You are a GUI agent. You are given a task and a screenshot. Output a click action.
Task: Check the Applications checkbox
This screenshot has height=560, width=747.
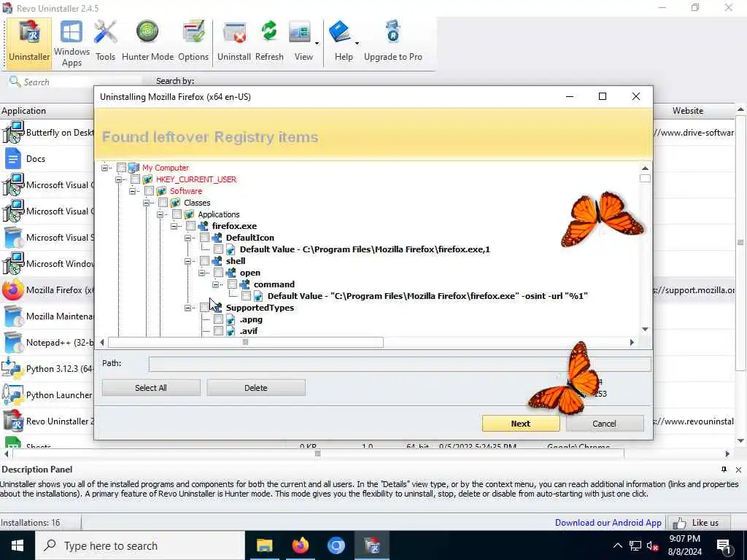(177, 214)
